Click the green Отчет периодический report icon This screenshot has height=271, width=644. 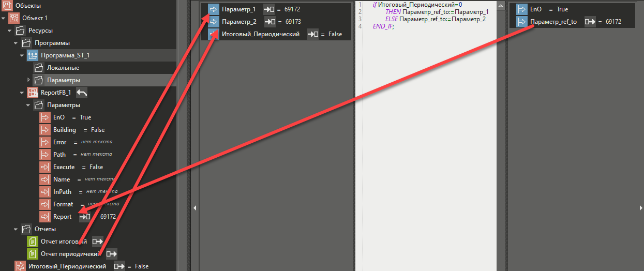[33, 254]
